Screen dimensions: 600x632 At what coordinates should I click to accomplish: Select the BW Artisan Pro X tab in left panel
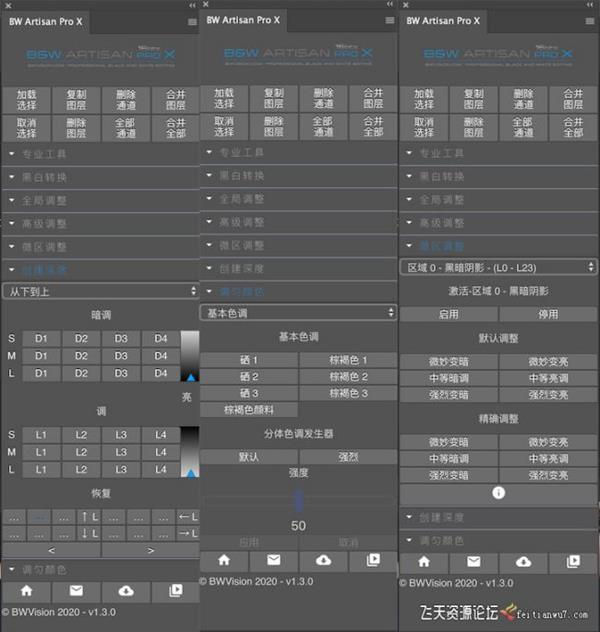[46, 22]
